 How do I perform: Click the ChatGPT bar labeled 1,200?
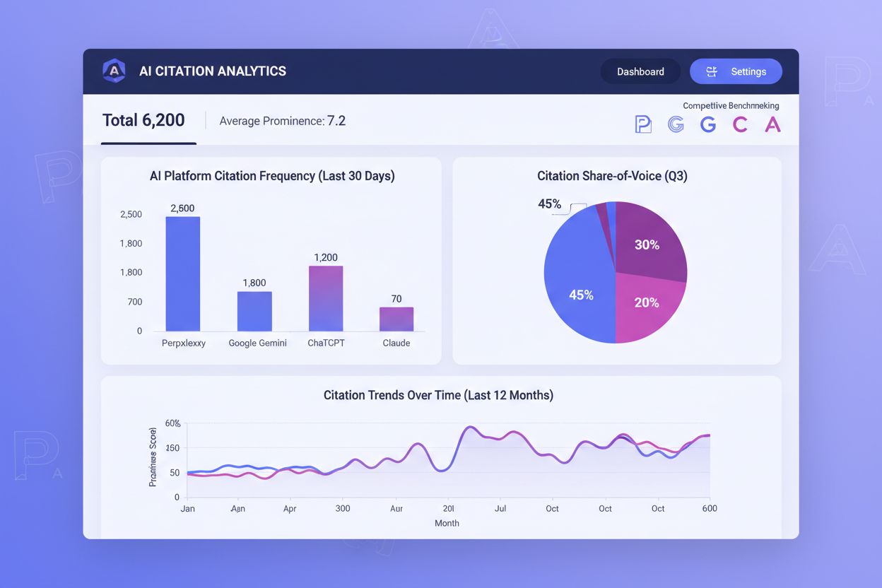coord(326,299)
